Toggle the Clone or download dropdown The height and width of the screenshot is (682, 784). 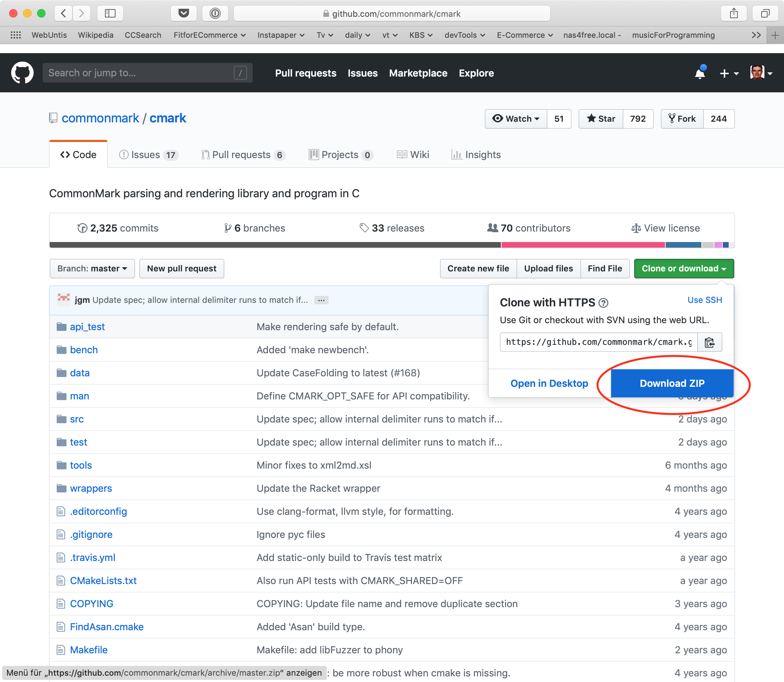(684, 269)
